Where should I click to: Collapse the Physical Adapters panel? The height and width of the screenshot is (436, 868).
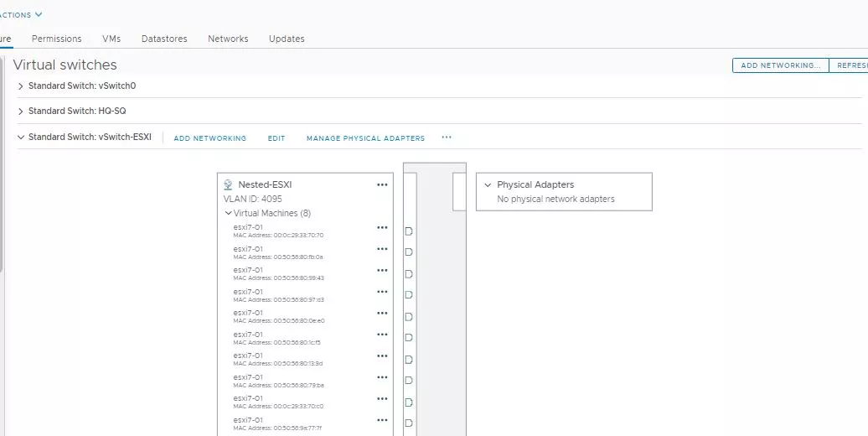point(488,185)
